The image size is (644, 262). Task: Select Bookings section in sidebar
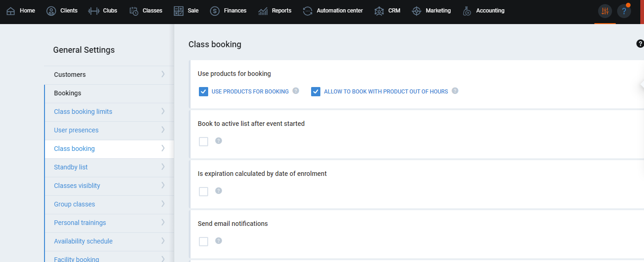67,93
